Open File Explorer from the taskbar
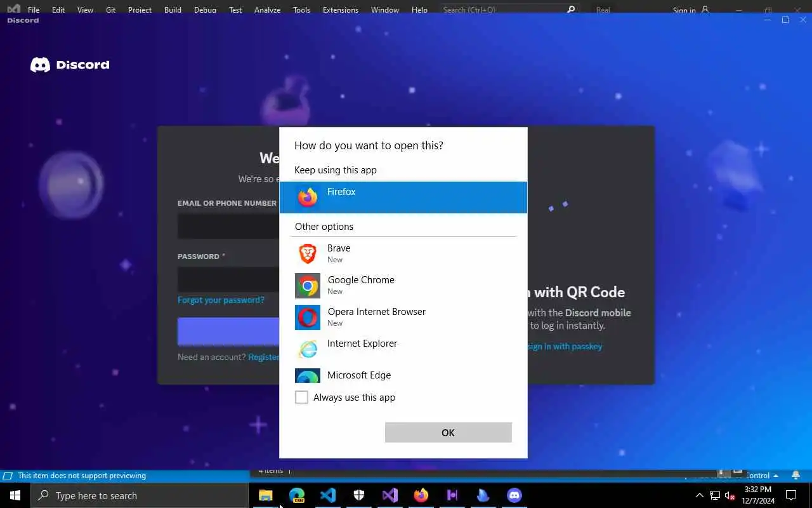 click(266, 495)
